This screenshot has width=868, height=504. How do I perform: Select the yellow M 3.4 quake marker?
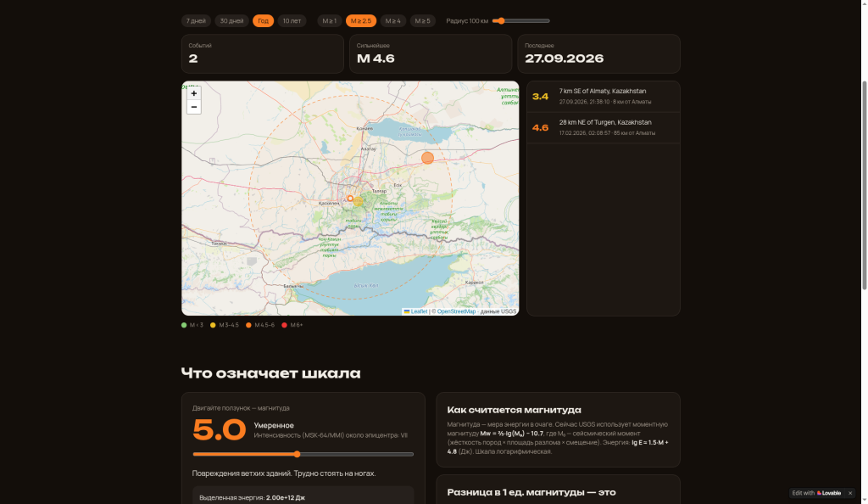pos(359,201)
